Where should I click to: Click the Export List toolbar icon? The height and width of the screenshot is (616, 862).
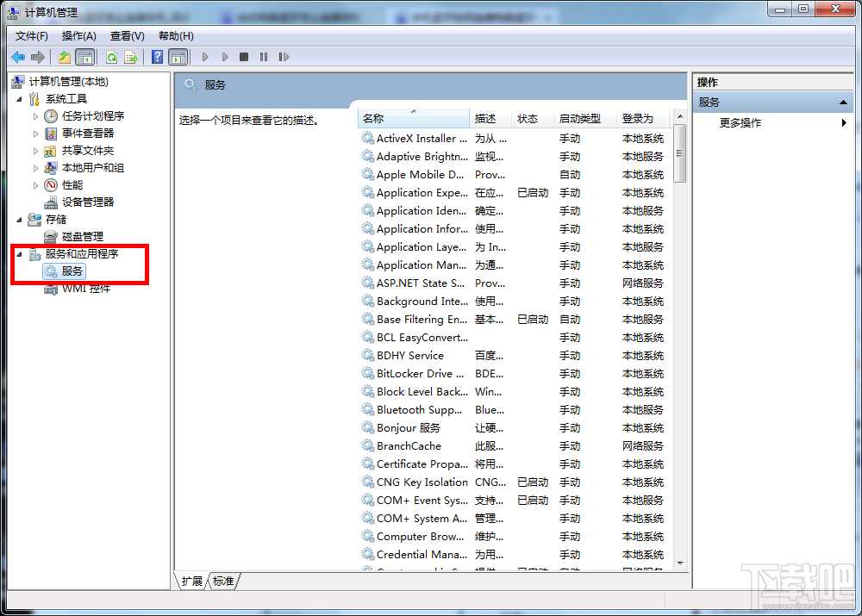tap(131, 57)
